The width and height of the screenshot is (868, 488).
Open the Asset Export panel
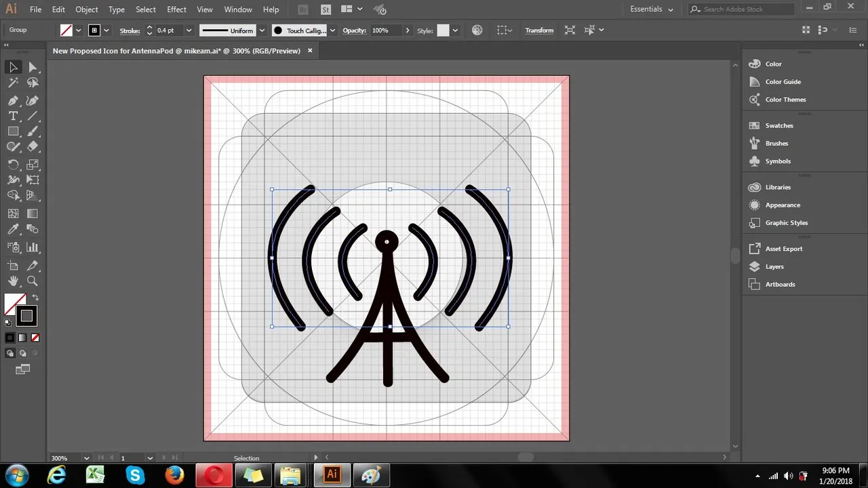coord(784,249)
